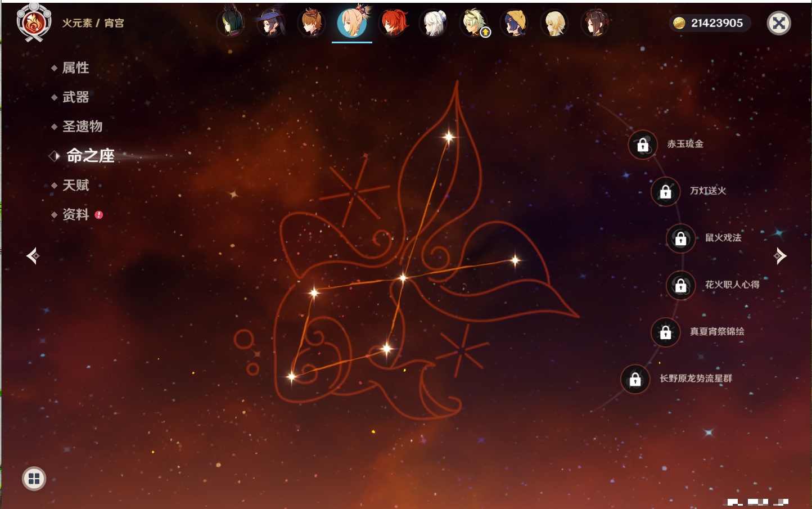Click the 花火职人心得 constellation label
The height and width of the screenshot is (509, 812).
732,285
